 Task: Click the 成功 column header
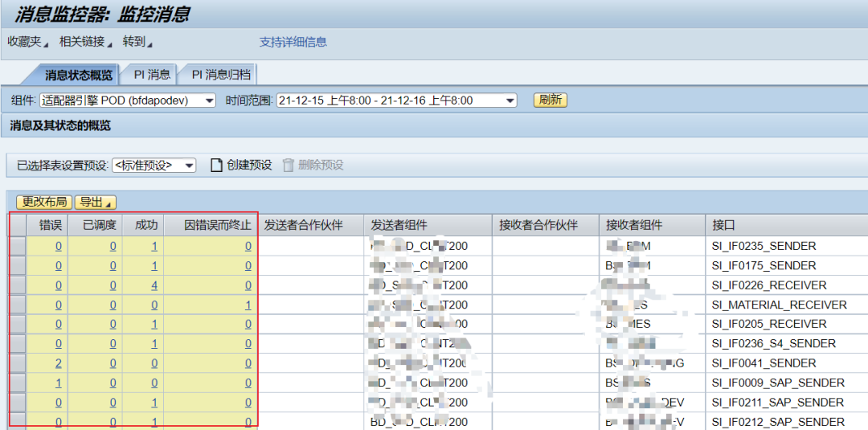[143, 225]
